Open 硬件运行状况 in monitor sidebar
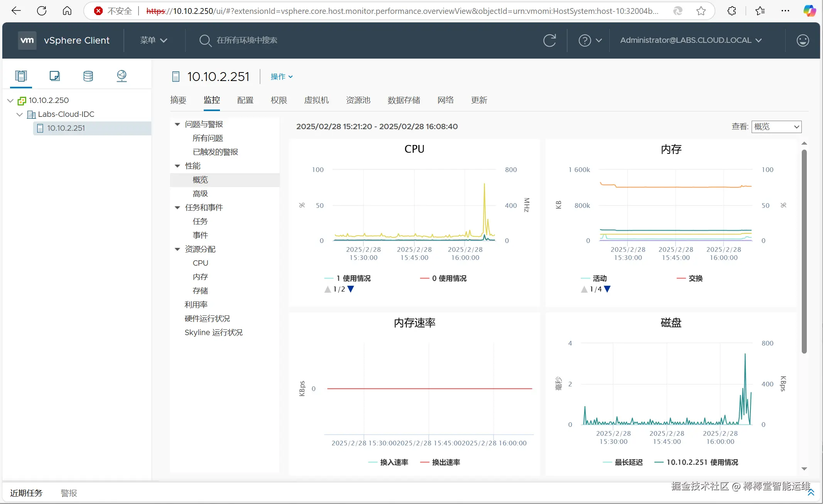 tap(207, 319)
